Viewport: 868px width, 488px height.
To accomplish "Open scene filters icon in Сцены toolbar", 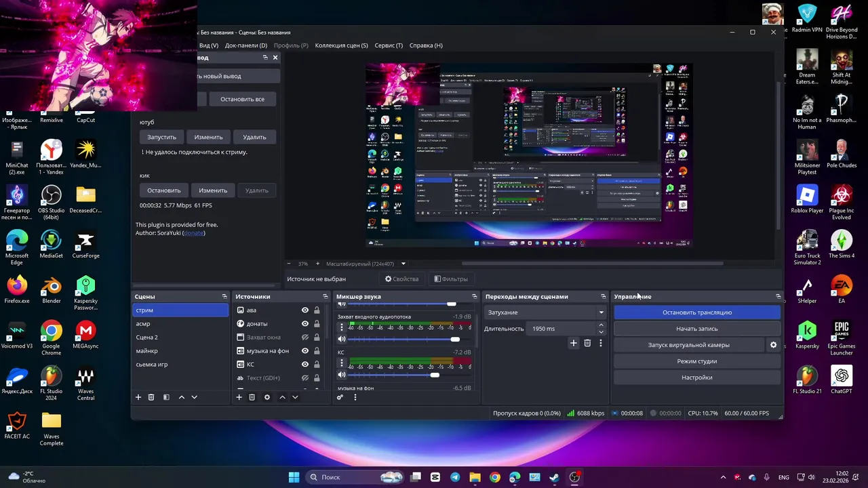I will pyautogui.click(x=166, y=397).
